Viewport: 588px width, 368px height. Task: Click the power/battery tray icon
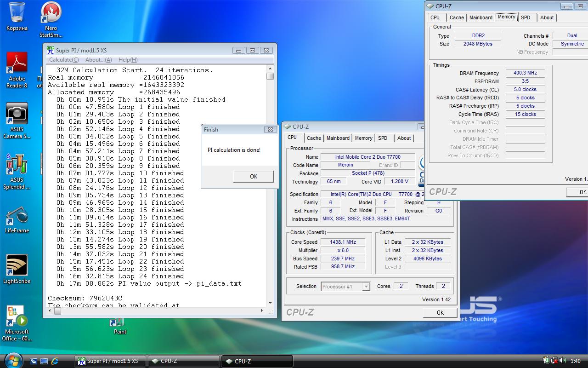pyautogui.click(x=546, y=361)
